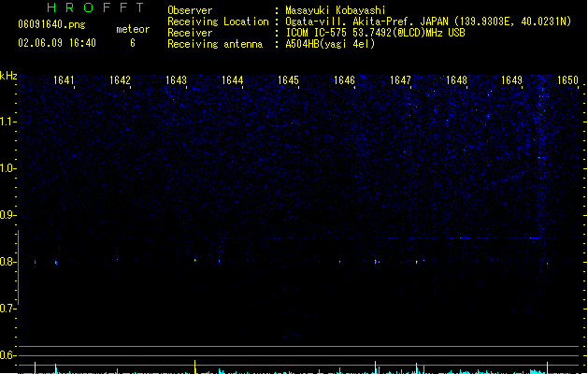Select the ICOM IC-575 receiver text
Viewport: 588px width, 374px height.
(x=375, y=33)
